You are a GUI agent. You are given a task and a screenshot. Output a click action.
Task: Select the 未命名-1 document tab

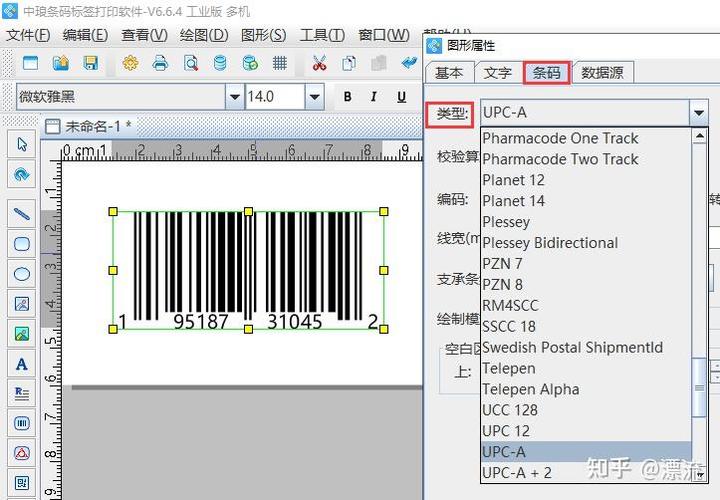(x=90, y=126)
